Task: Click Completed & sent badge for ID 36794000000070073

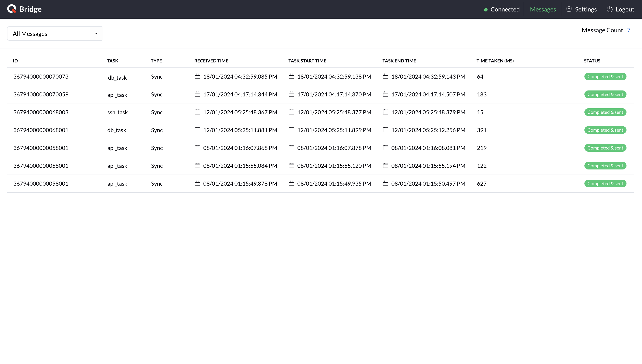Action: click(x=605, y=76)
